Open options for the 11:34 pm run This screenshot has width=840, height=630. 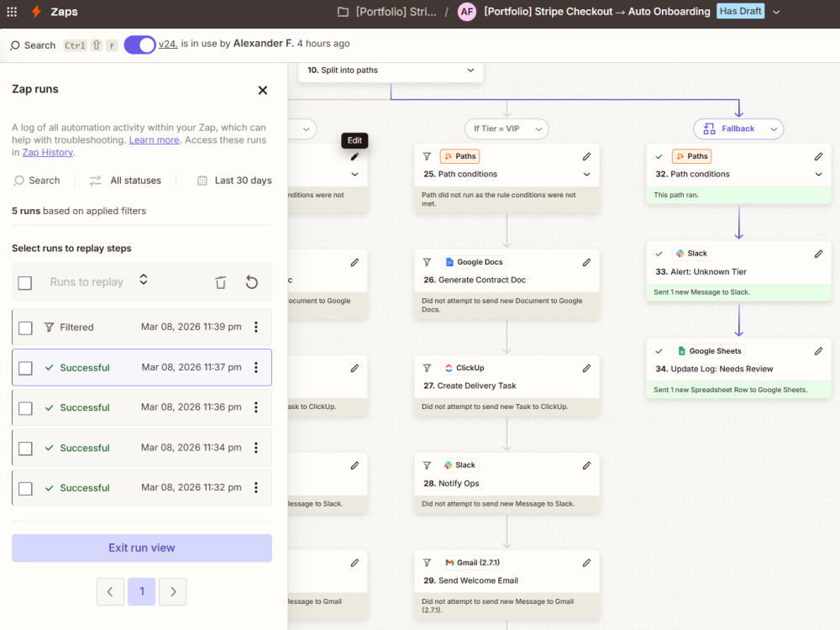[x=256, y=448]
